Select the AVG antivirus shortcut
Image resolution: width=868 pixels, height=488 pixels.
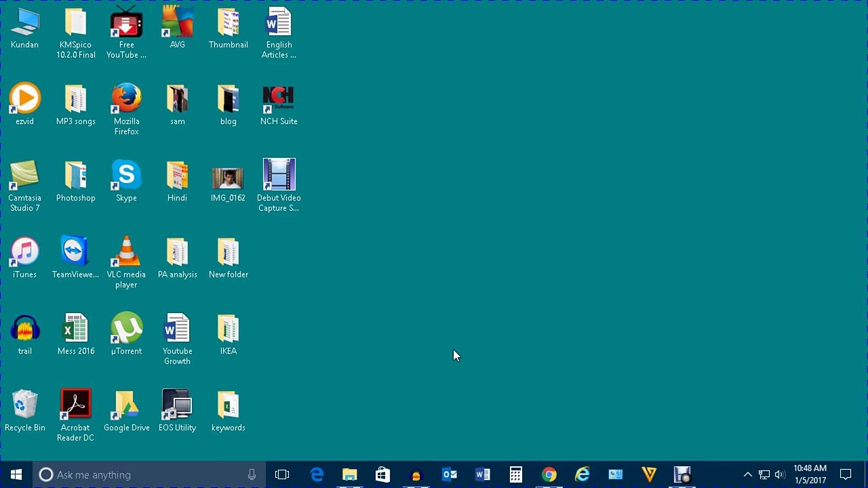point(177,28)
